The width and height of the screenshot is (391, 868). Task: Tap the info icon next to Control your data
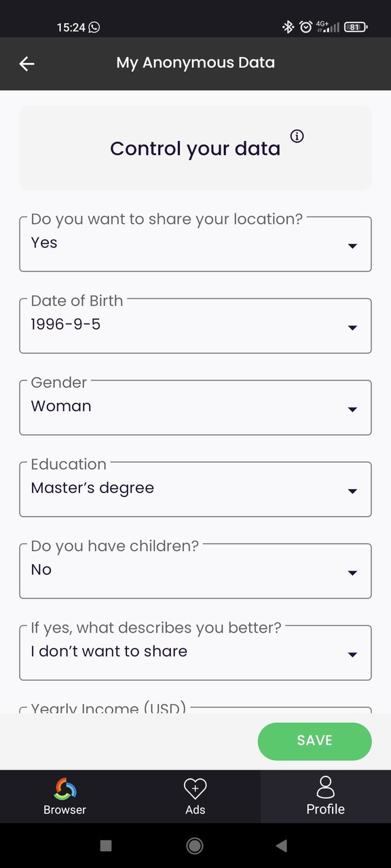297,136
